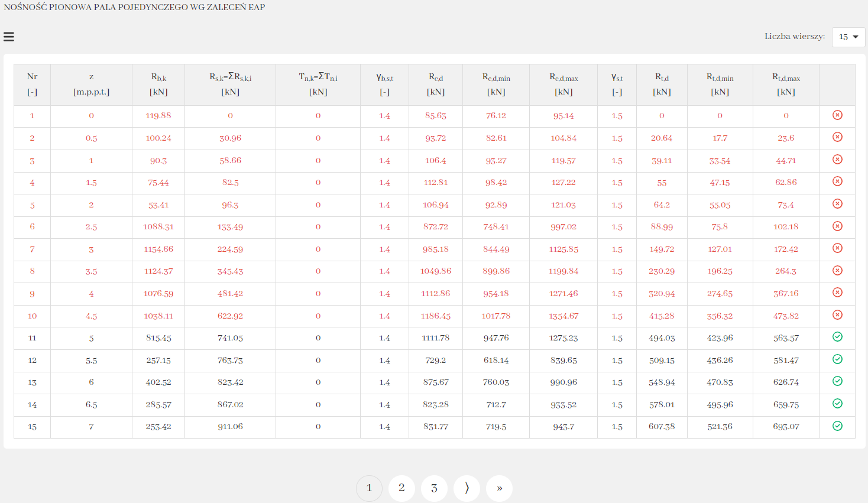868x503 pixels.
Task: Click the Rt,d.max column header
Action: click(786, 85)
